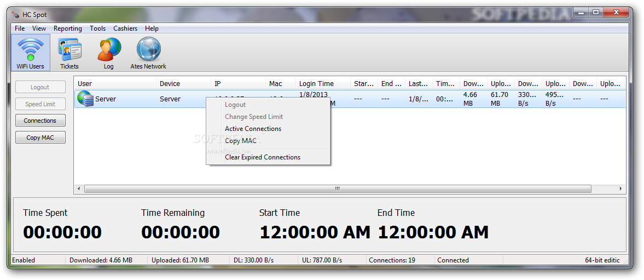The image size is (644, 280).
Task: Choose Active Connections in context menu
Action: coord(268,129)
